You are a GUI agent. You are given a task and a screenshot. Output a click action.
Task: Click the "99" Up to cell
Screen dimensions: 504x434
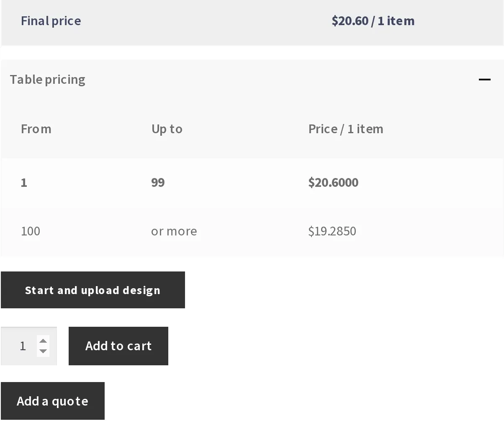click(158, 182)
